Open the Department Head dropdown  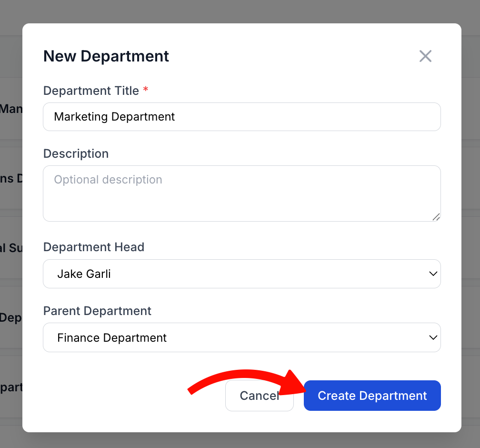[x=242, y=274]
